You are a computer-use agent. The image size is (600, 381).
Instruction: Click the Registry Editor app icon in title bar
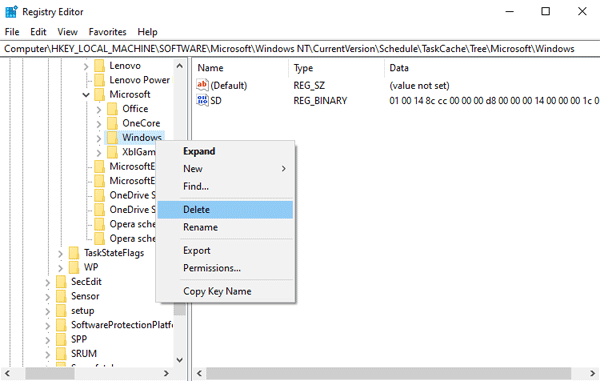click(11, 11)
